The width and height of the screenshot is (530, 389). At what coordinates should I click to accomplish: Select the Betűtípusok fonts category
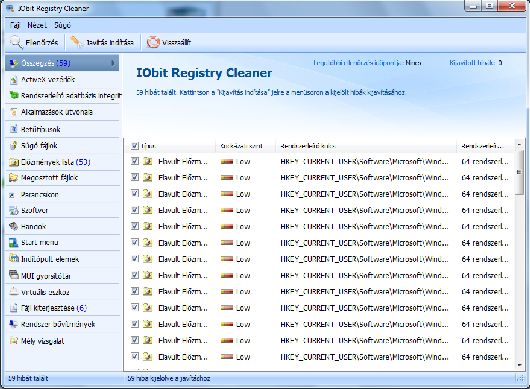(x=62, y=129)
